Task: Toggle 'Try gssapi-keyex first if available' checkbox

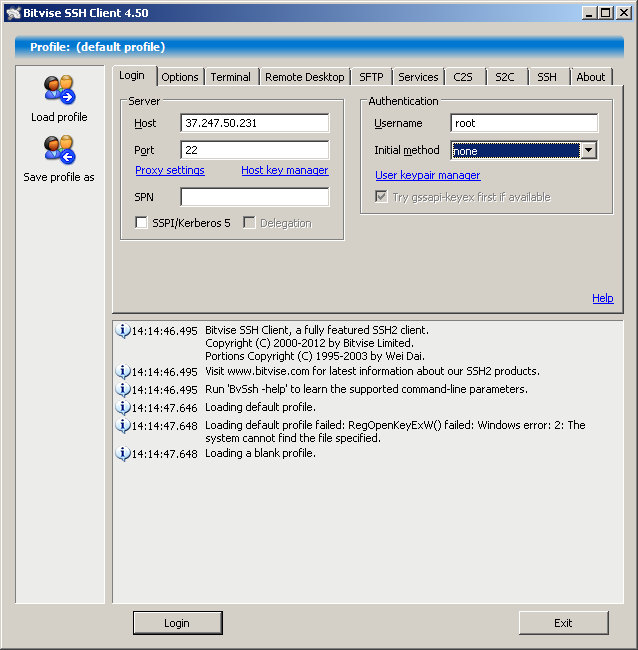Action: pos(381,196)
